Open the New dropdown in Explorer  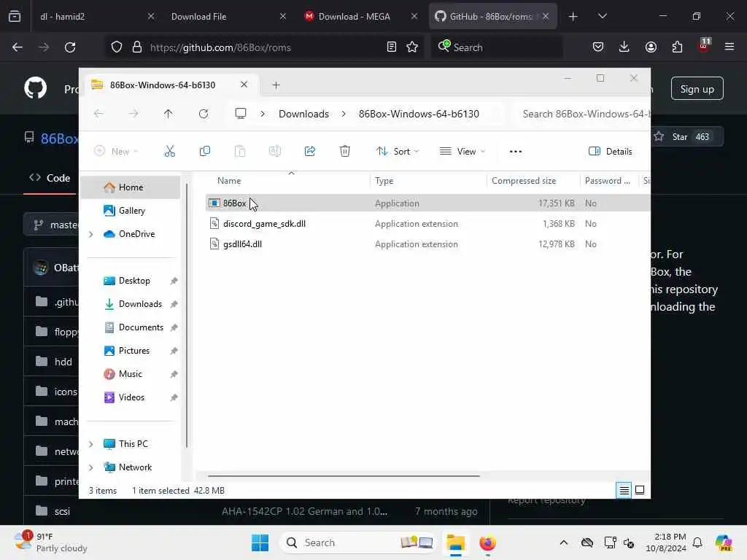click(x=116, y=152)
